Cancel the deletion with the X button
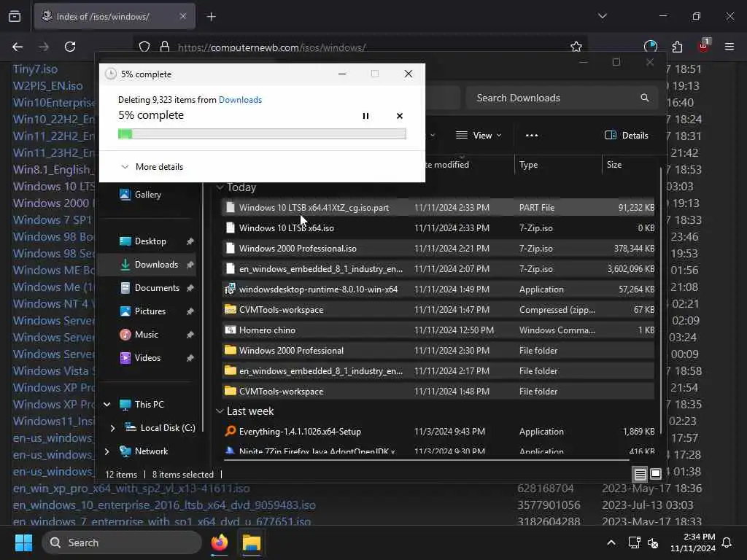Viewport: 747px width, 560px height. pyautogui.click(x=399, y=116)
